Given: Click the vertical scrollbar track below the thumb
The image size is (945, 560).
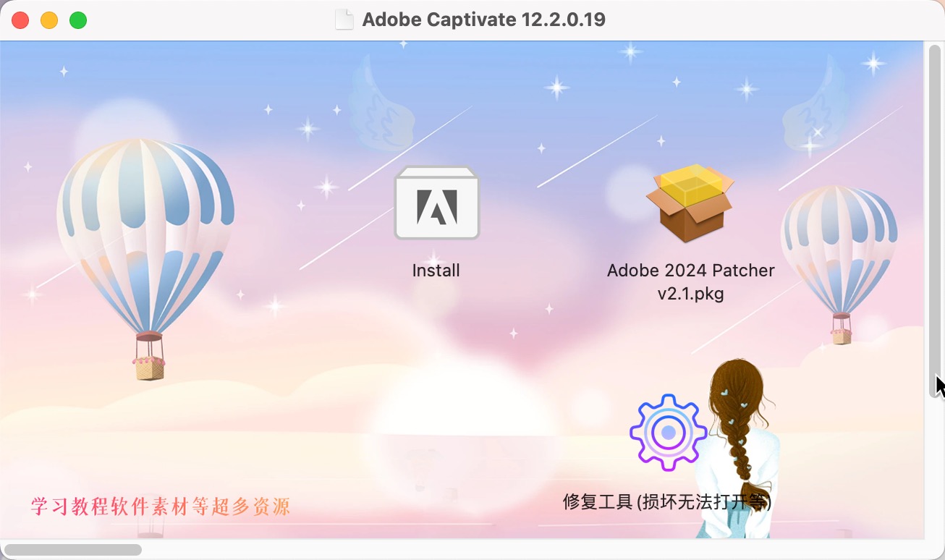Looking at the screenshot, I should 934,467.
